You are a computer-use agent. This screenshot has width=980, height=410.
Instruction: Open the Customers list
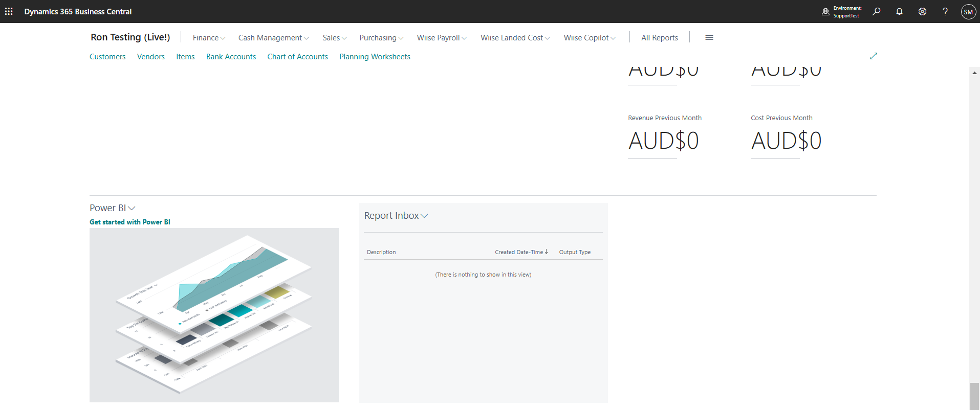(107, 57)
